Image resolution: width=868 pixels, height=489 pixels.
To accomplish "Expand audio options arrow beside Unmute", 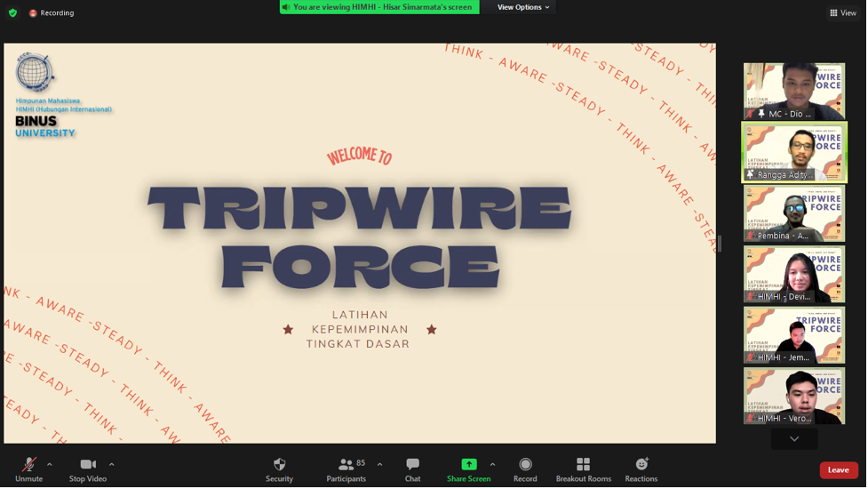I will (50, 464).
